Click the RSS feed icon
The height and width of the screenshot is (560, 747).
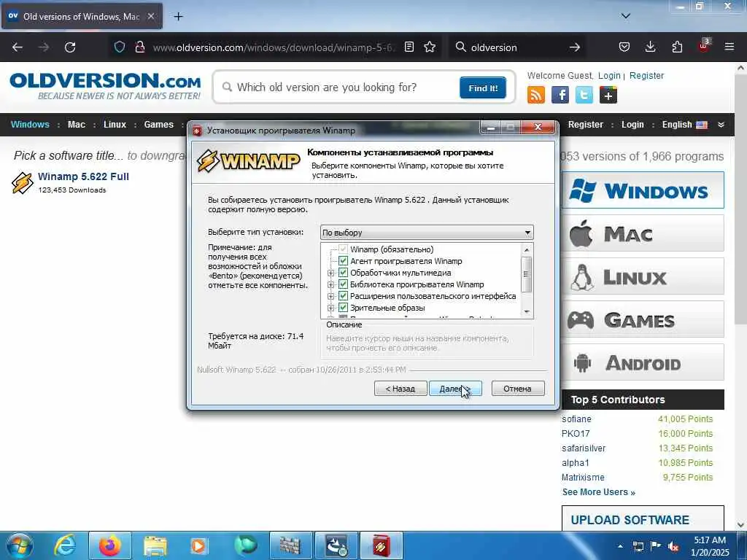536,95
